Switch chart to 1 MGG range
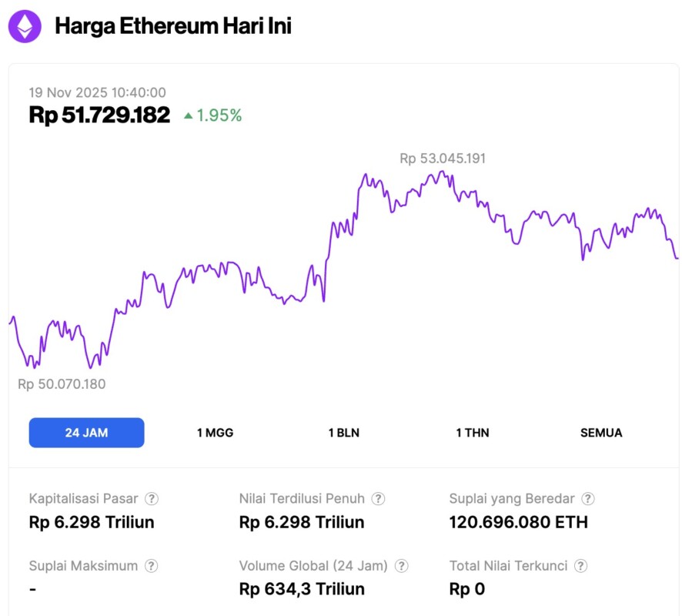 215,433
